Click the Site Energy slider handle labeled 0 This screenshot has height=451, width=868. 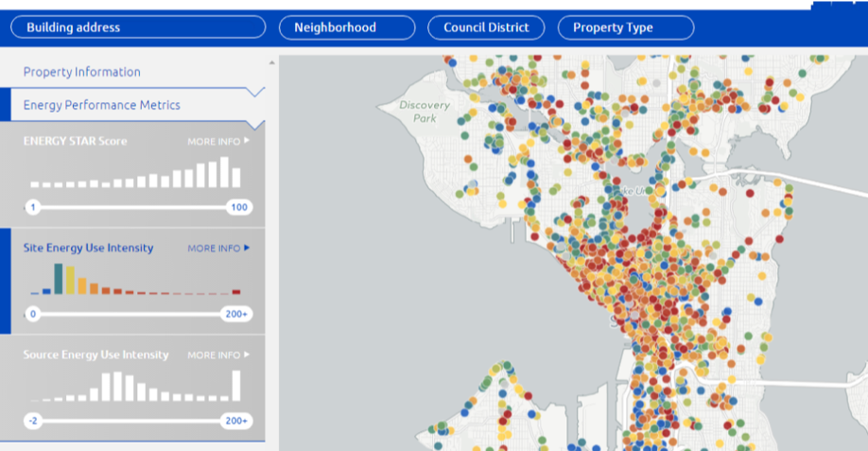[x=33, y=314]
